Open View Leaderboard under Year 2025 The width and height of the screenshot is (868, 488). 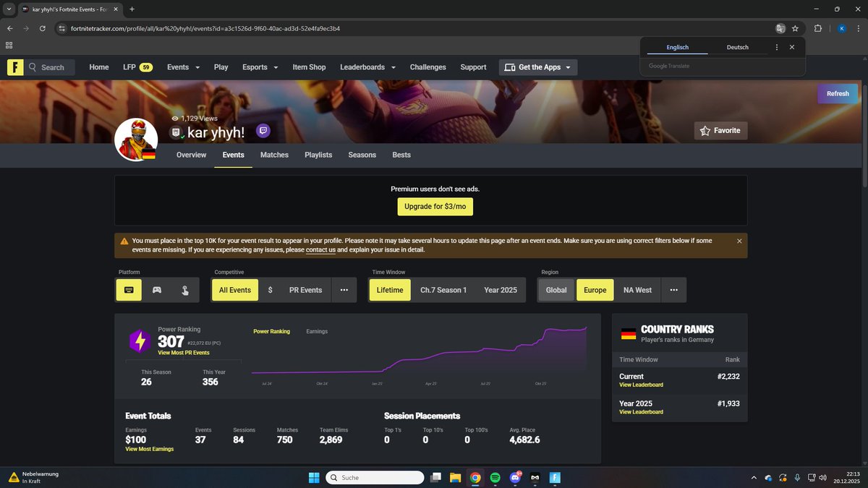point(641,412)
